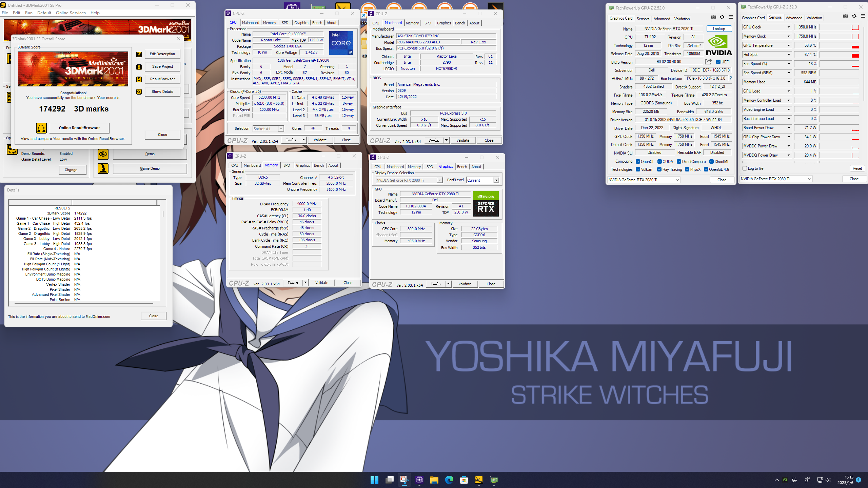868x488 pixels.
Task: Open the Online Services menu in 3DMark
Action: coord(71,13)
